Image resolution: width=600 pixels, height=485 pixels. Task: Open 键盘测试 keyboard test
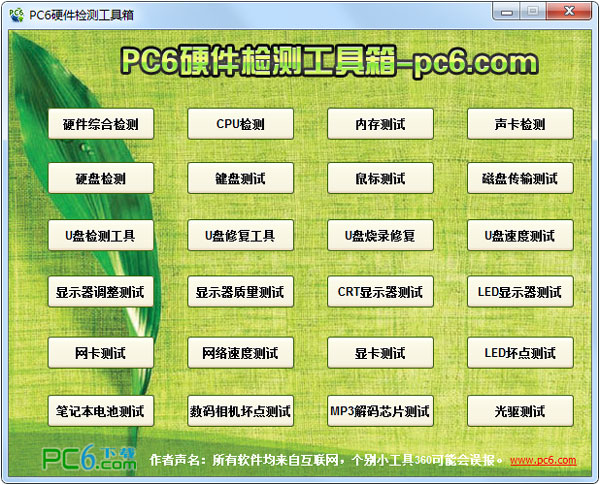[240, 178]
